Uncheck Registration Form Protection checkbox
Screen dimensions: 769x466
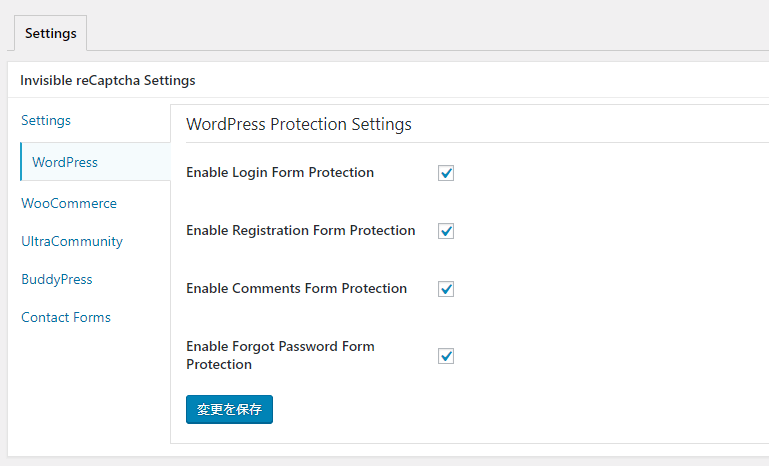pos(446,231)
